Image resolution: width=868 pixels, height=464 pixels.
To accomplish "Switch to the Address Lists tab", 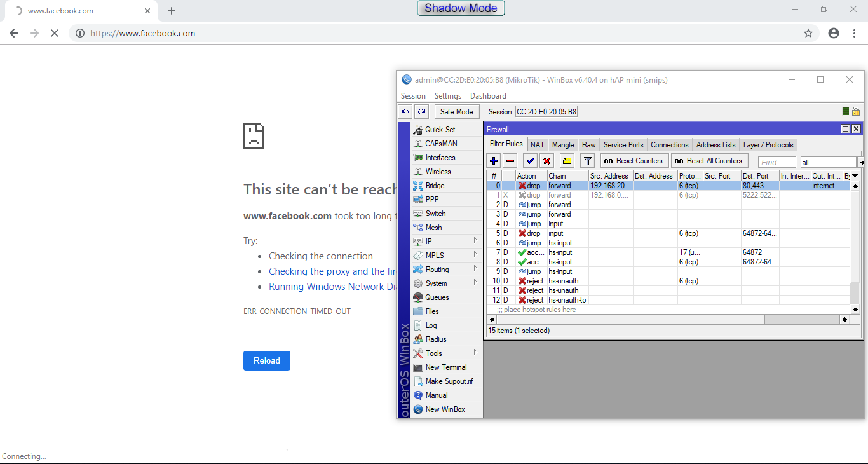I will pyautogui.click(x=716, y=145).
